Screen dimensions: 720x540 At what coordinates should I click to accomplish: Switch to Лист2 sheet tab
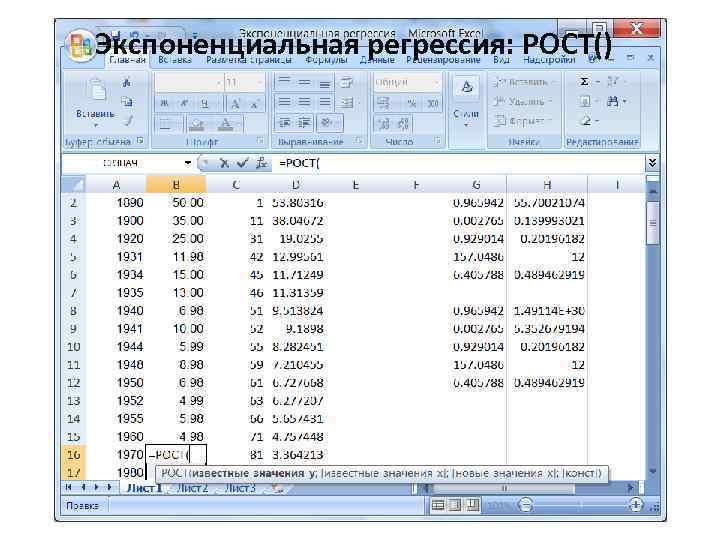[192, 488]
